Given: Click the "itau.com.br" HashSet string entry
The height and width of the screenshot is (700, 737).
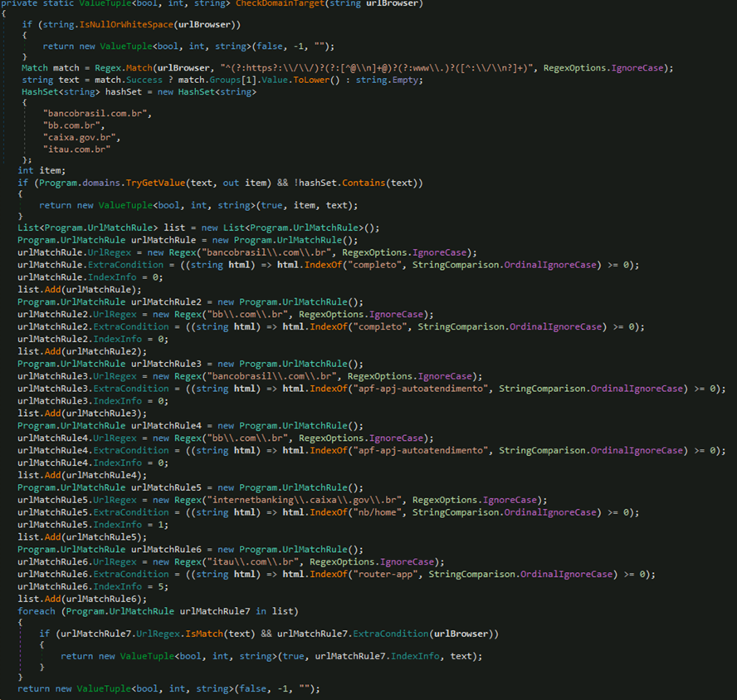Looking at the screenshot, I should click(77, 149).
